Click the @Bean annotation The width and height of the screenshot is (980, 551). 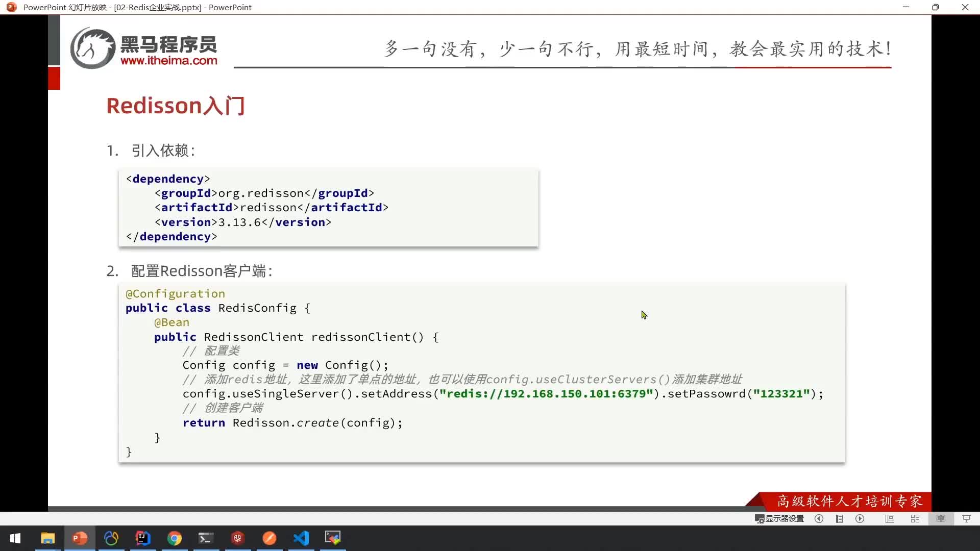click(x=171, y=322)
